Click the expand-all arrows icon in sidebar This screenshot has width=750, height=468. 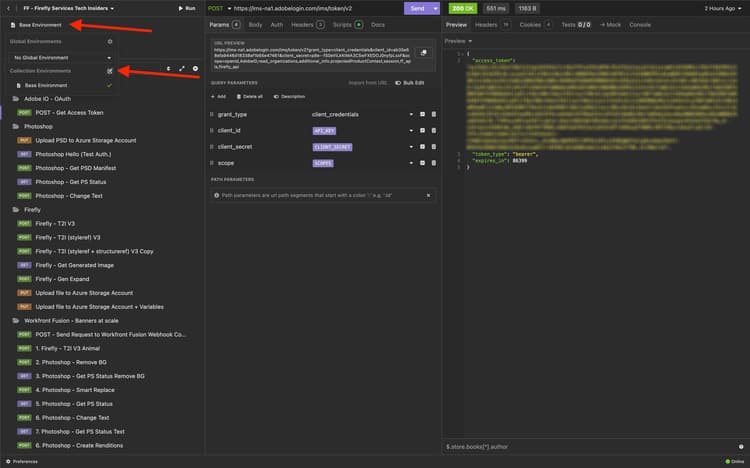coord(182,69)
